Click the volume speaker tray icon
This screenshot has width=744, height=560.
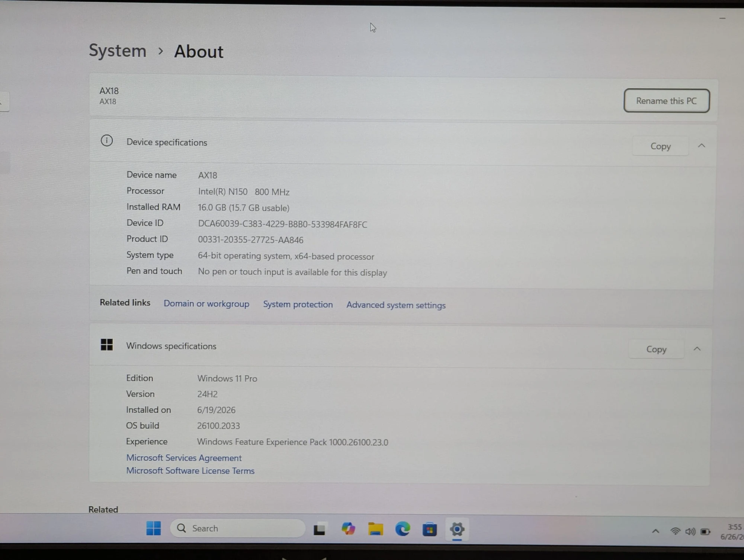click(x=690, y=532)
